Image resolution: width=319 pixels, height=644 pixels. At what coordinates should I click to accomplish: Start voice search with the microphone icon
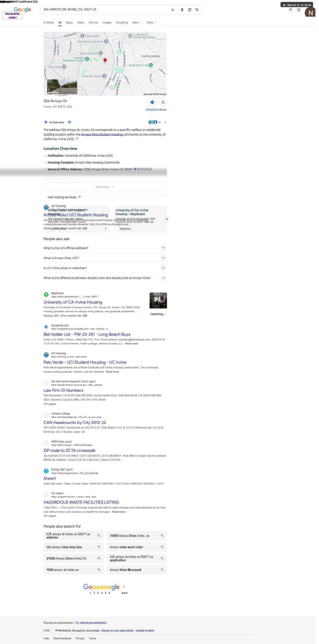pyautogui.click(x=182, y=10)
